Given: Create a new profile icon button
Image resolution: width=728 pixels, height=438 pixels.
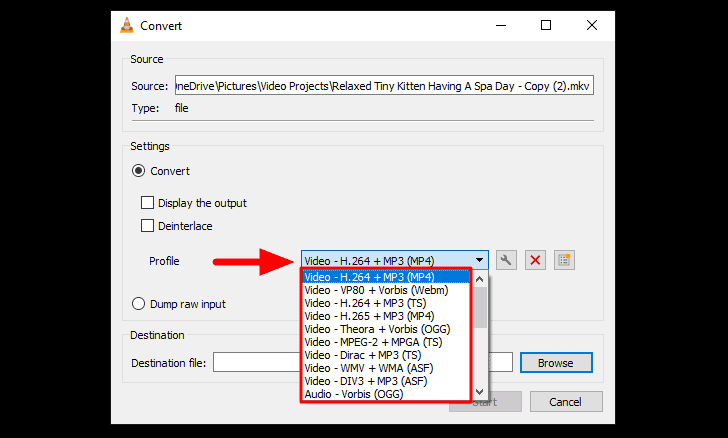Looking at the screenshot, I should pos(564,260).
